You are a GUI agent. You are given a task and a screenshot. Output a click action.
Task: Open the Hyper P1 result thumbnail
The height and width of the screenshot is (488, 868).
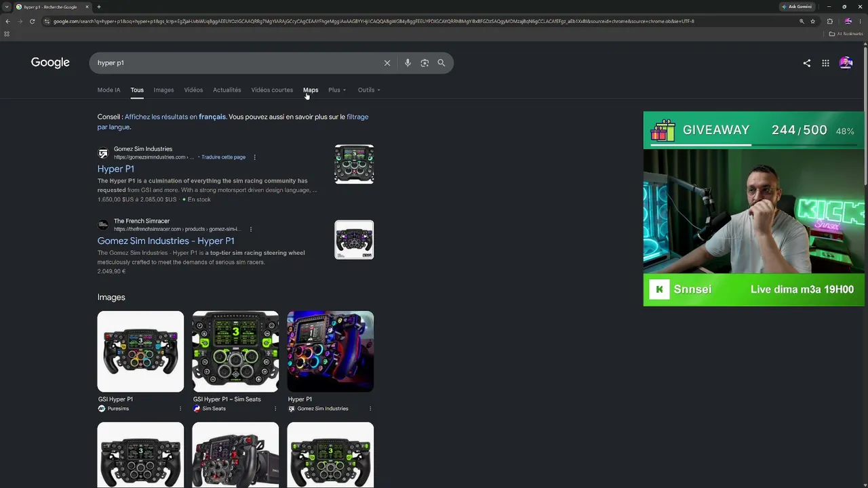pyautogui.click(x=354, y=164)
